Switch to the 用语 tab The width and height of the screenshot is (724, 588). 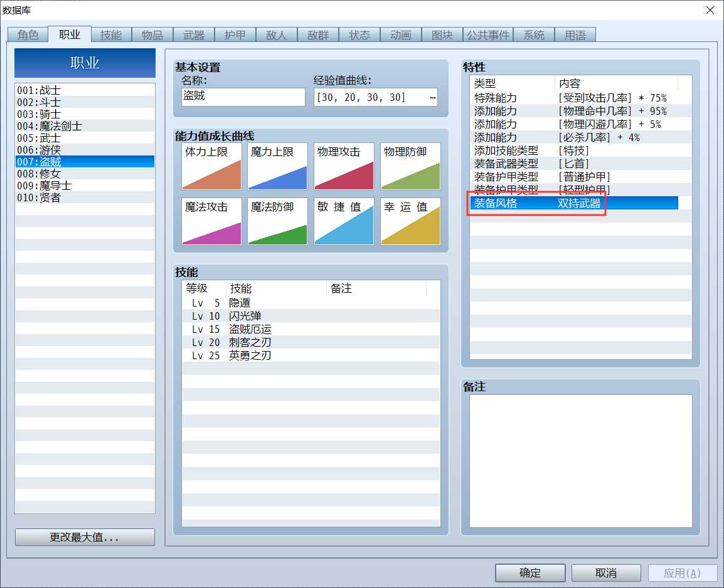tap(575, 35)
